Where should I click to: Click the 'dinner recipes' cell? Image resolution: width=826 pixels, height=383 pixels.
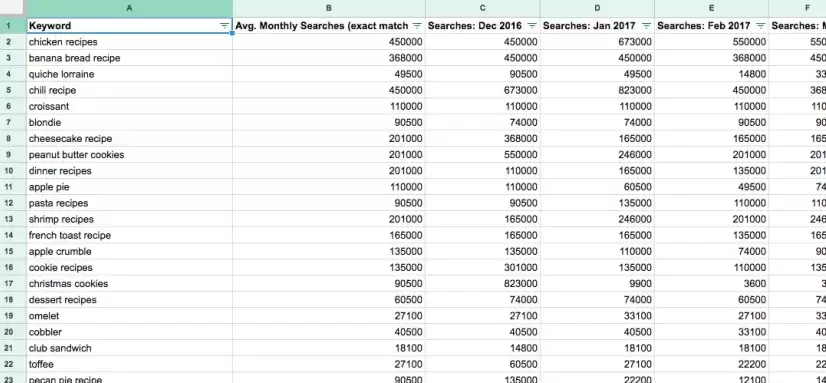[x=130, y=171]
